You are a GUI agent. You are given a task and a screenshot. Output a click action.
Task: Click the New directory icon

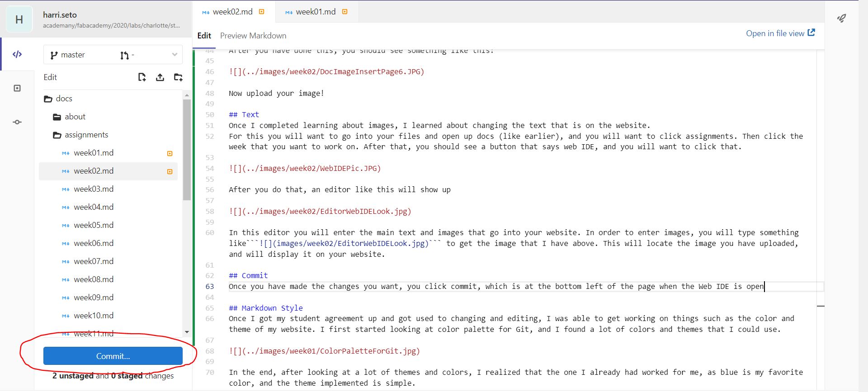[178, 77]
